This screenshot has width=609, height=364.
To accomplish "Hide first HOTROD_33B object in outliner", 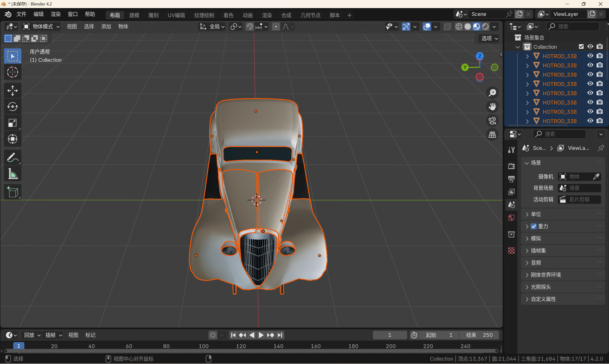I will (x=590, y=56).
